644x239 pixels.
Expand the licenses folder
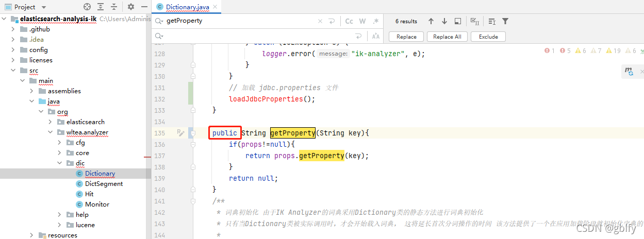coord(14,60)
